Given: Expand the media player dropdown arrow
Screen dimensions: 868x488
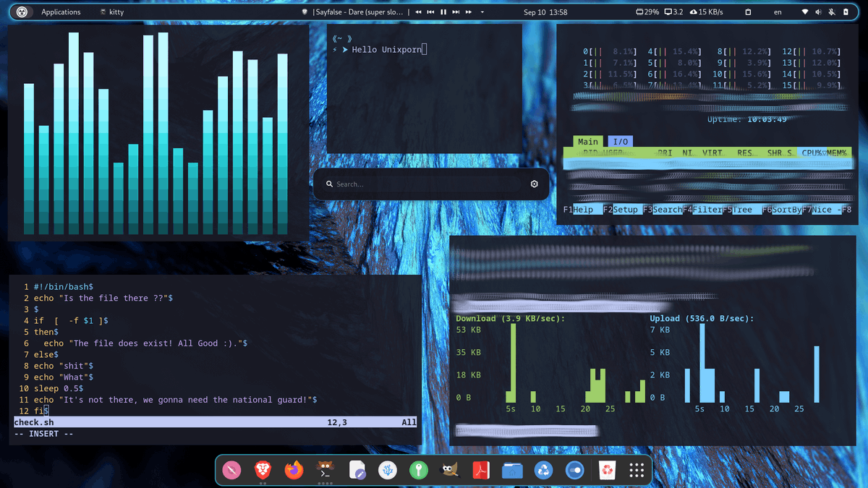Looking at the screenshot, I should click(482, 12).
